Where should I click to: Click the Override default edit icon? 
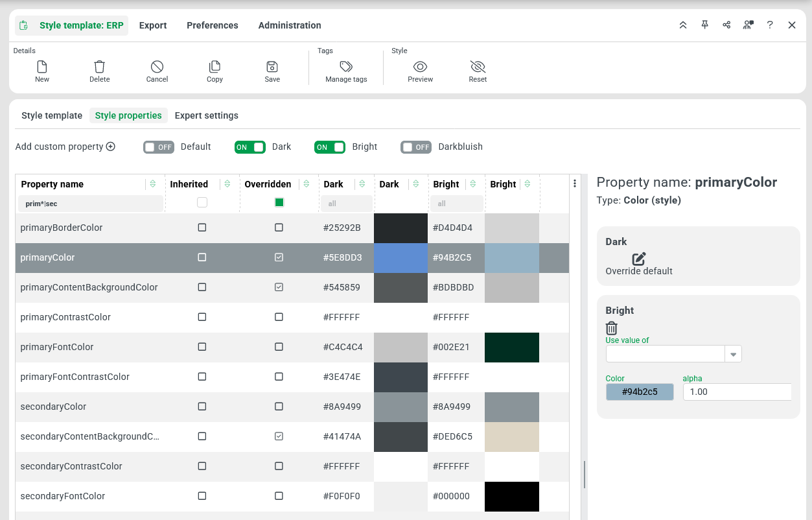coord(639,259)
